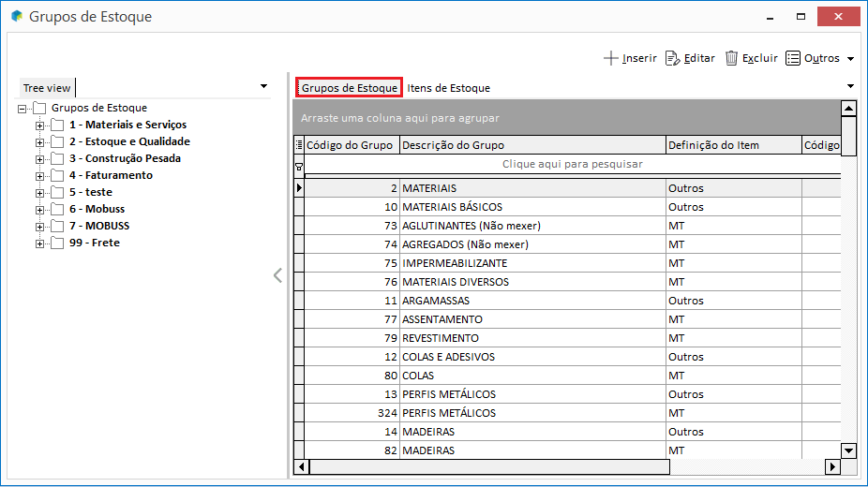Select the 6 - Mobuss tree label
868x487 pixels.
(97, 209)
